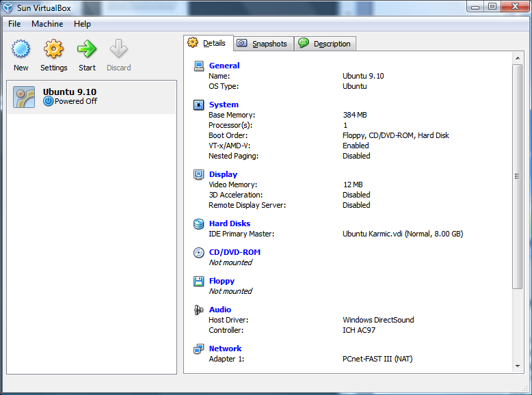The width and height of the screenshot is (532, 395).
Task: Click the Details scrollbar down arrow
Action: [x=518, y=366]
